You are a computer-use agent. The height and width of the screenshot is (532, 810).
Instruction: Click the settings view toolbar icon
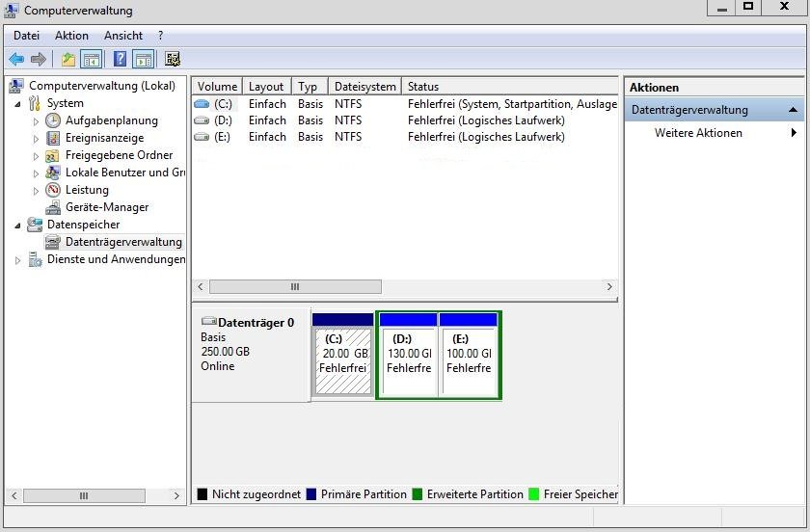click(x=173, y=60)
